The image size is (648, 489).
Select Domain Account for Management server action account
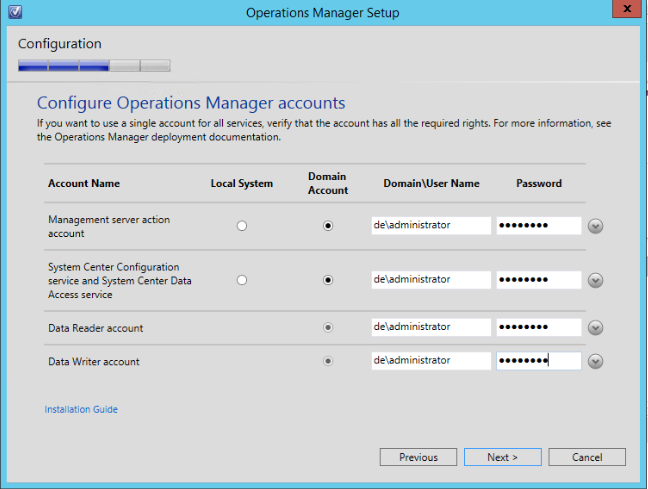pyautogui.click(x=328, y=226)
